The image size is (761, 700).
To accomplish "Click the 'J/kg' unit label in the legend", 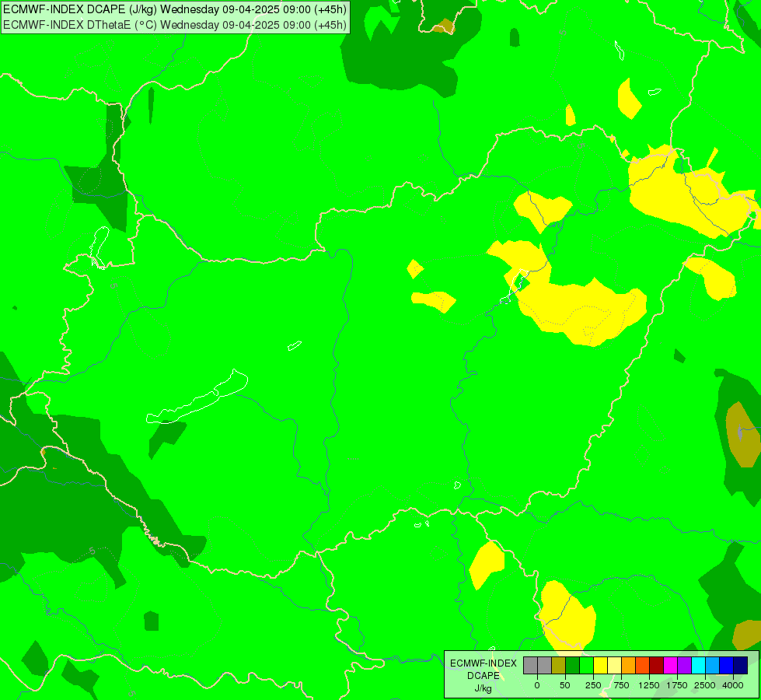I will tap(483, 688).
